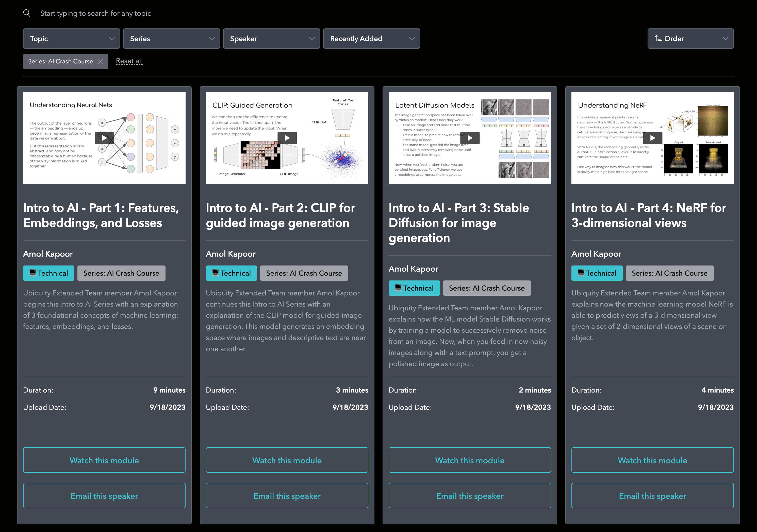Image resolution: width=757 pixels, height=532 pixels.
Task: Email the speaker of Part 4 NeRF
Action: [x=652, y=496]
